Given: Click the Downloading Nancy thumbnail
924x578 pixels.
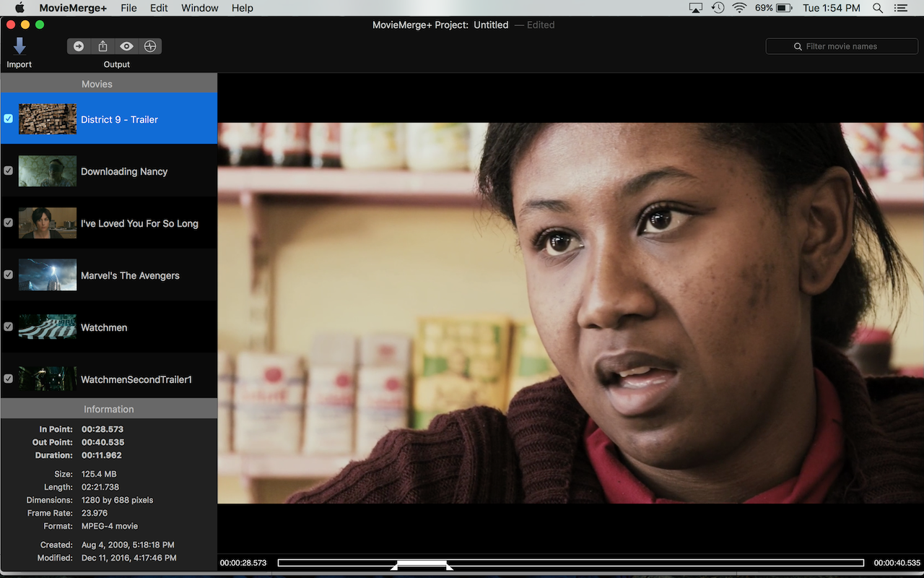Looking at the screenshot, I should tap(48, 171).
